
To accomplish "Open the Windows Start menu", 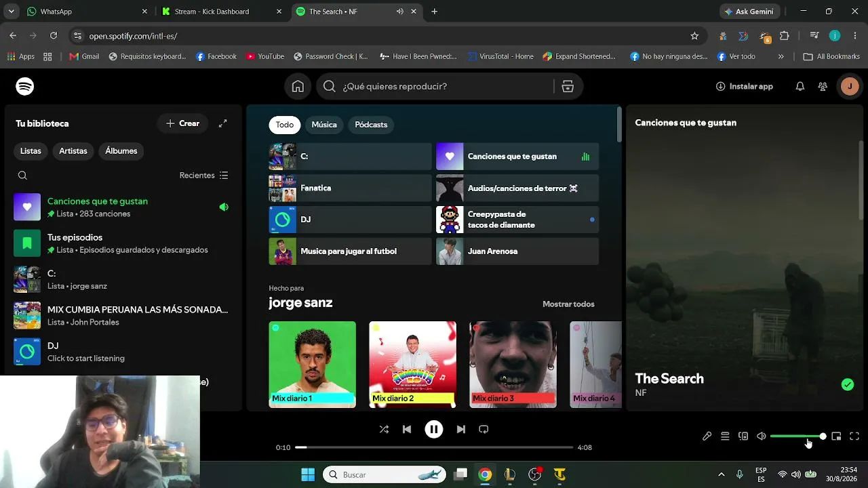I will 308,474.
